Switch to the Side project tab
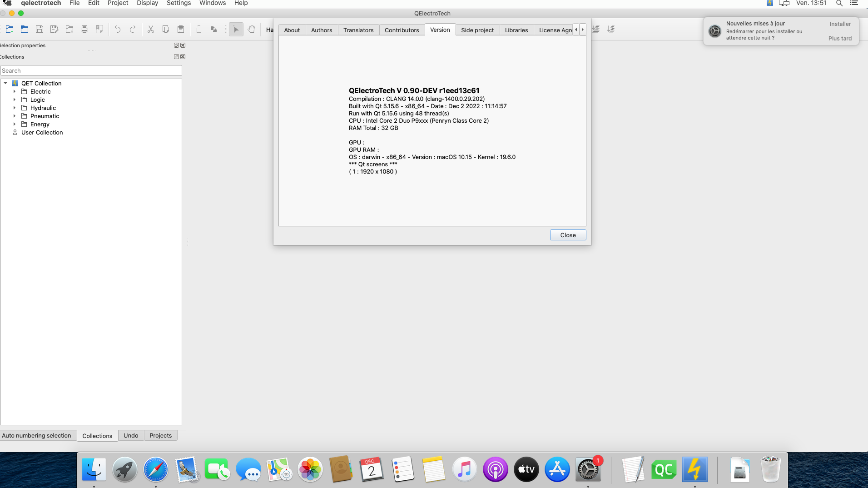Image resolution: width=868 pixels, height=488 pixels. (x=477, y=30)
